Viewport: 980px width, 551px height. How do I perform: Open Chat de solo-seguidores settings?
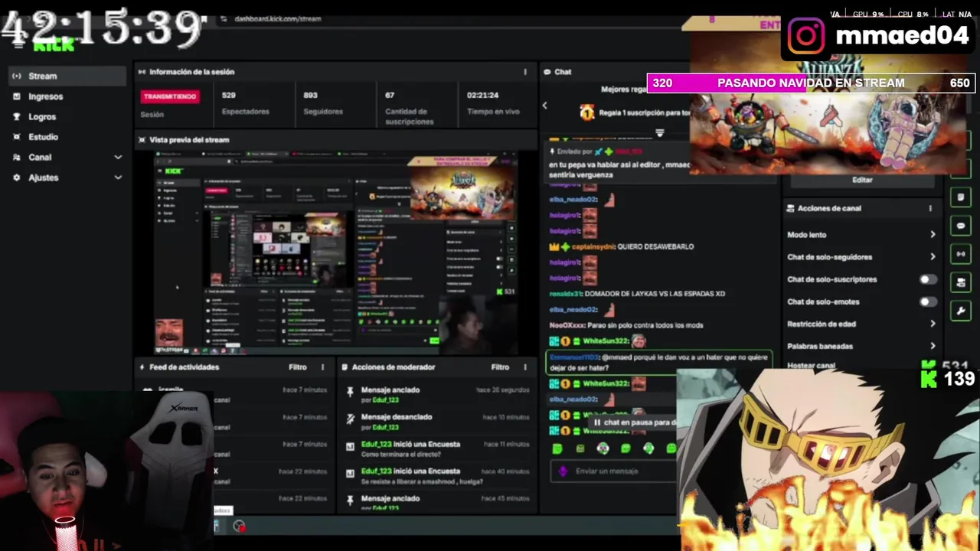tap(861, 257)
